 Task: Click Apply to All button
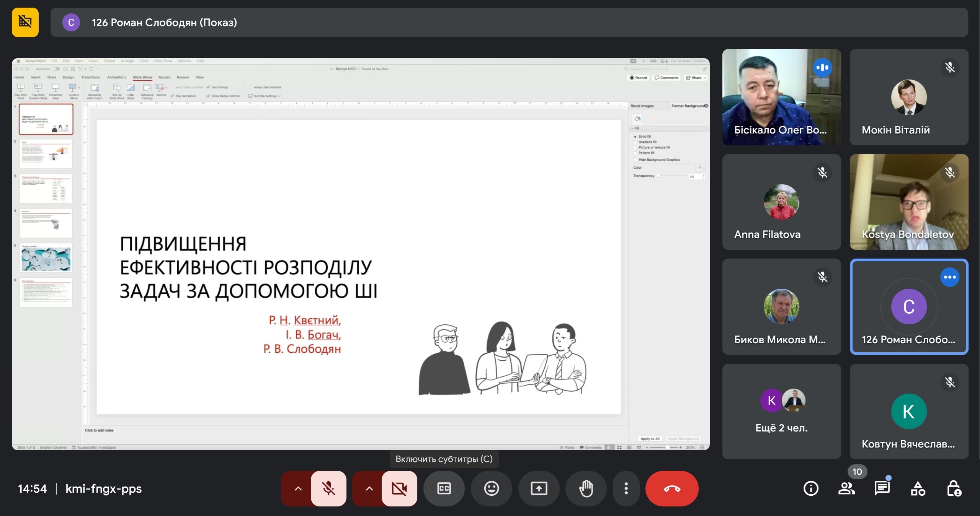650,439
